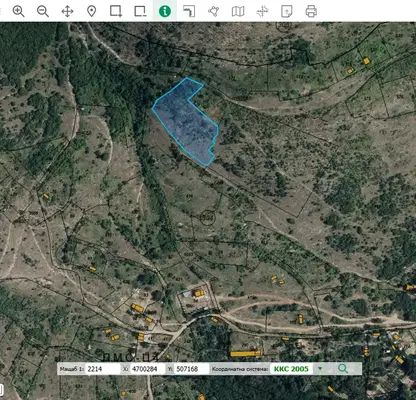Click the scale field showing 2214
Image resolution: width=416 pixels, height=400 pixels.
[103, 369]
